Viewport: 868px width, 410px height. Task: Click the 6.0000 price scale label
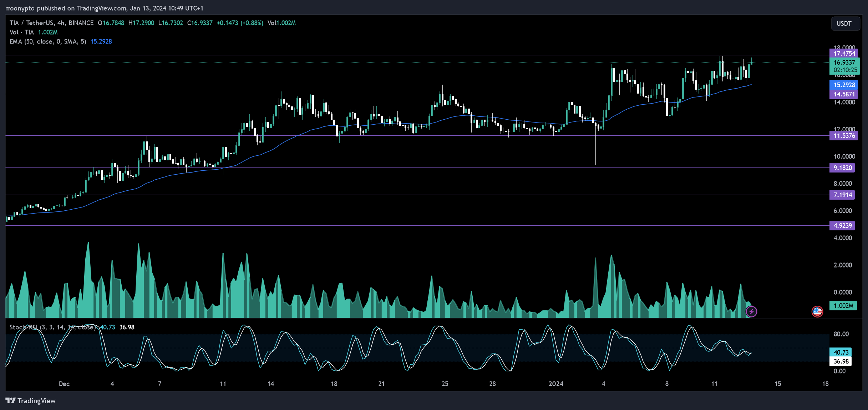843,211
